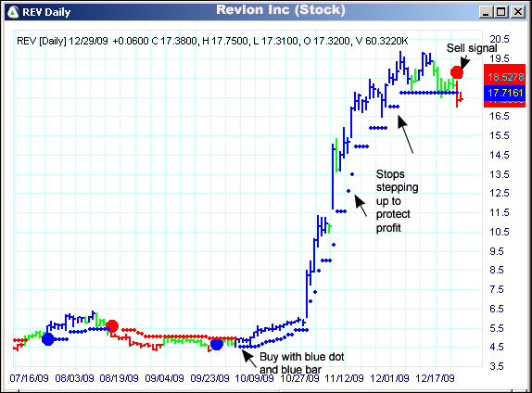532x393 pixels.
Task: Click the 10/09/09 date axis label
Action: pyautogui.click(x=254, y=378)
